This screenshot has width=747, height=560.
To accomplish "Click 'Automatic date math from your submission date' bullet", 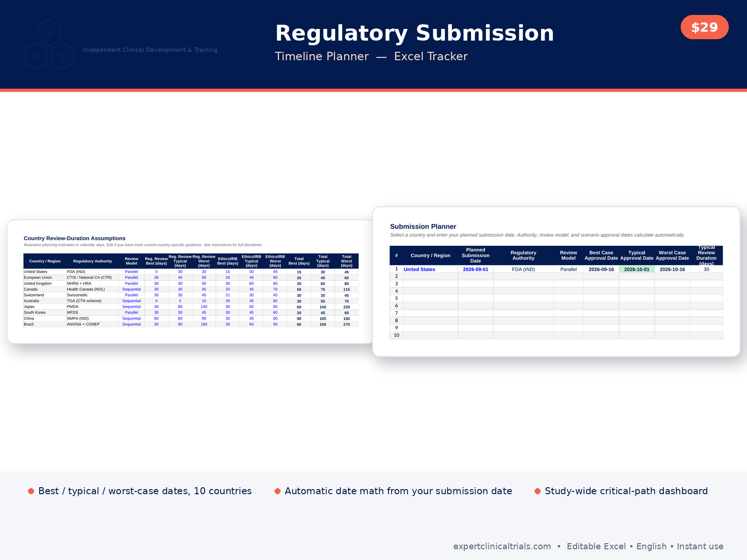I will [393, 491].
